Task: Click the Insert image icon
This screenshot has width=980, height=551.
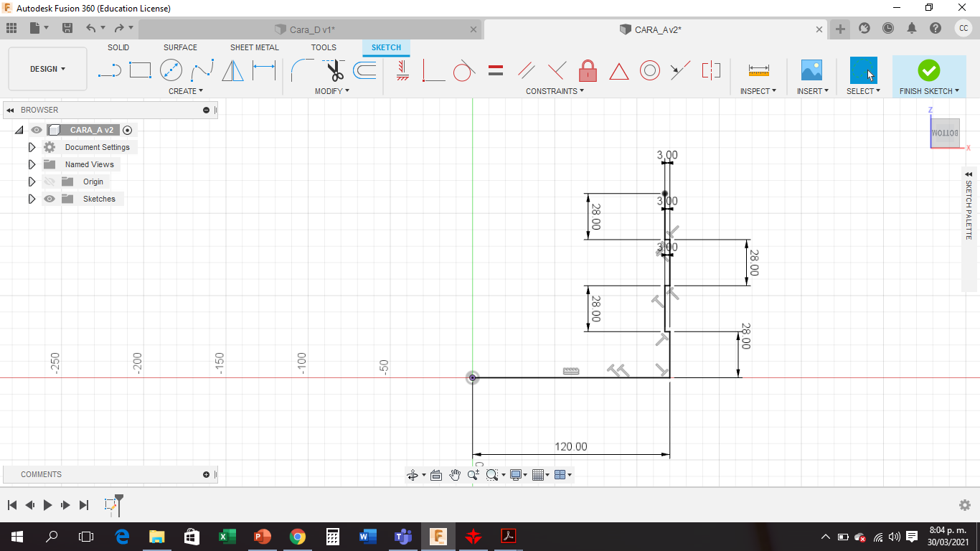Action: click(x=811, y=70)
